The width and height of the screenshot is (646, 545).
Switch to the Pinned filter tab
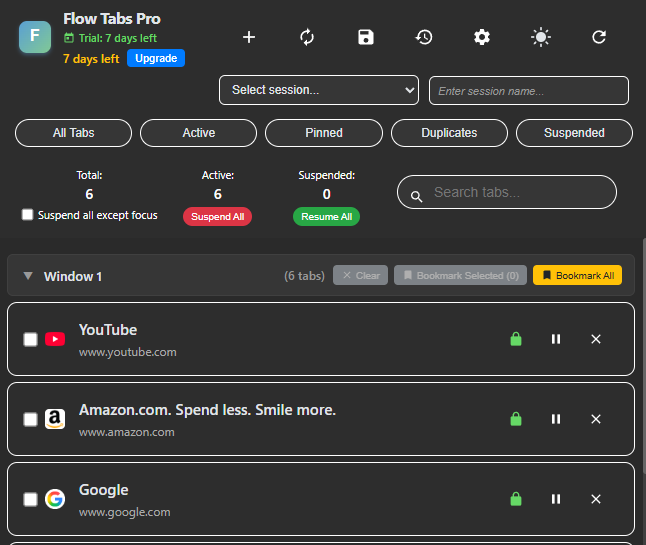tap(324, 133)
